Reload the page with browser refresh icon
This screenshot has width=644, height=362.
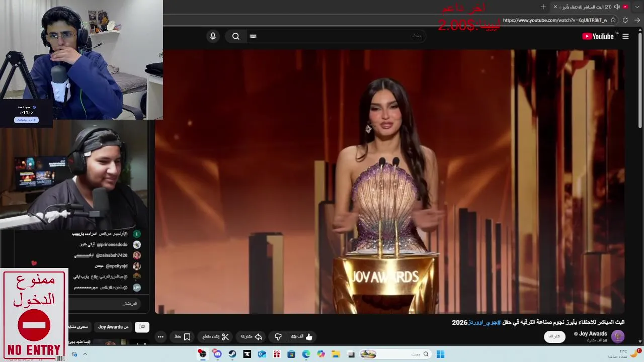pos(625,20)
